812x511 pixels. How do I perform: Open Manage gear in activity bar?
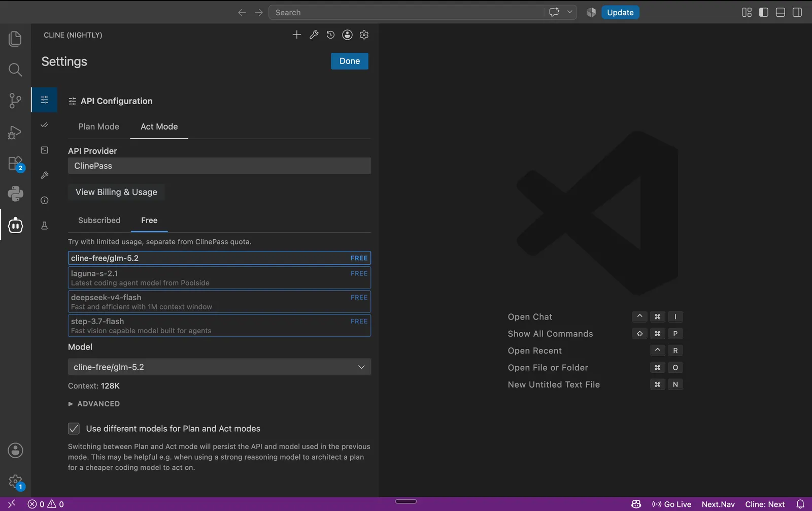click(15, 482)
